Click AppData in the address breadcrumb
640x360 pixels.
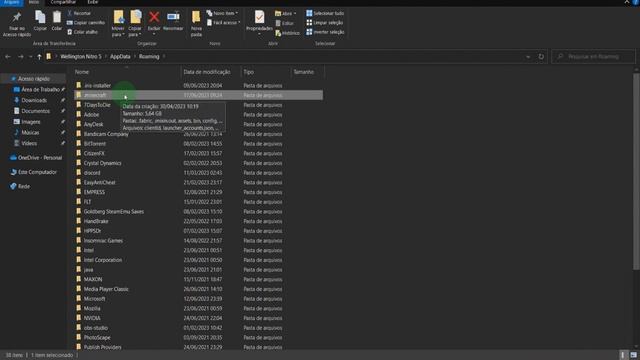tap(120, 57)
